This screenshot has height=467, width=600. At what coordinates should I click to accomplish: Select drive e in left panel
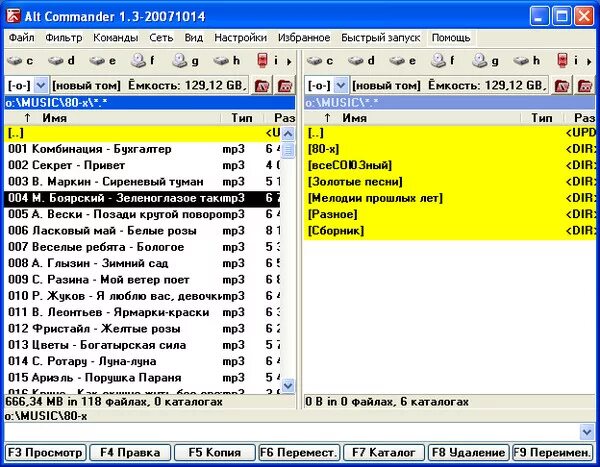103,60
